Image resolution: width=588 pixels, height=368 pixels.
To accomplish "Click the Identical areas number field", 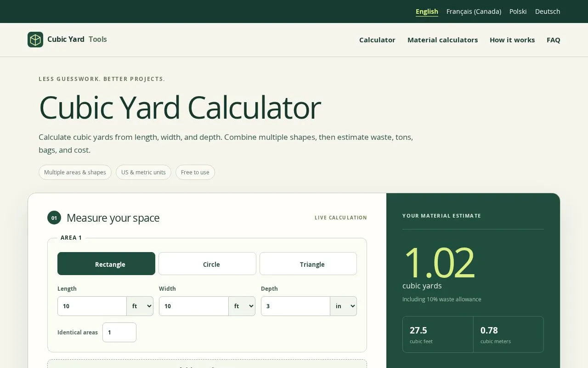I will (x=119, y=332).
